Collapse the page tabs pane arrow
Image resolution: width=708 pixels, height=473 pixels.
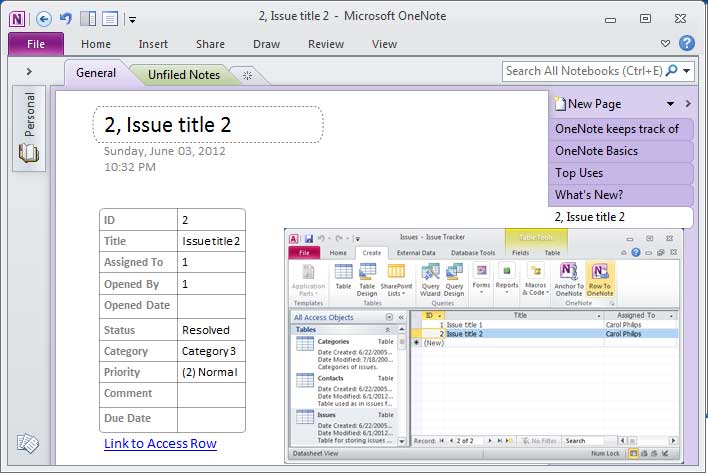point(688,104)
